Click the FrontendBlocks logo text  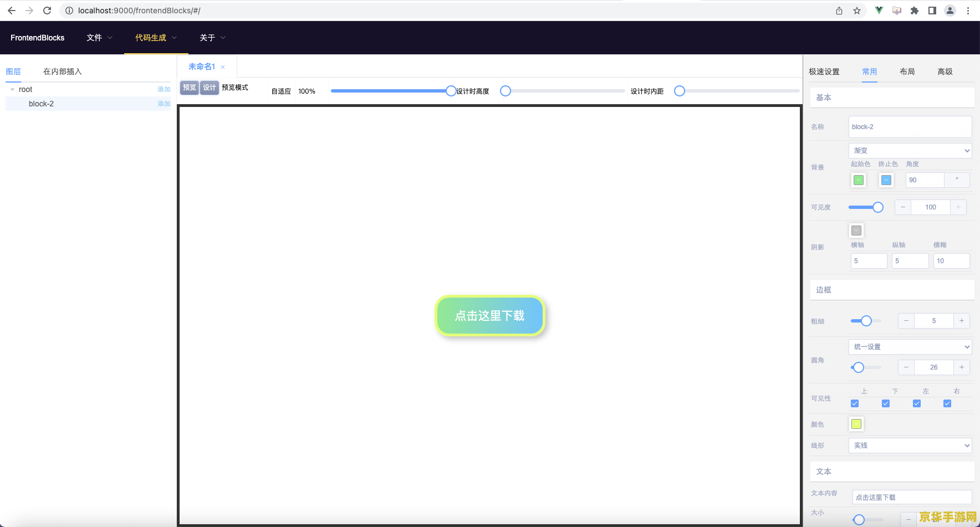click(38, 38)
